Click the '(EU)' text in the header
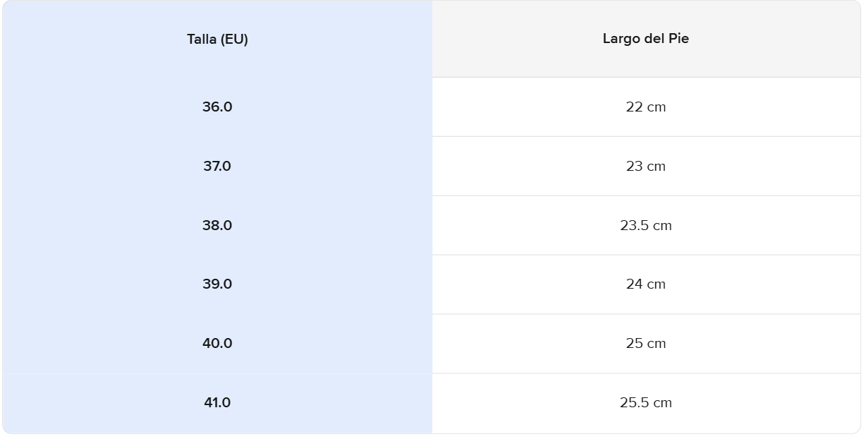The width and height of the screenshot is (868, 439). pos(234,40)
